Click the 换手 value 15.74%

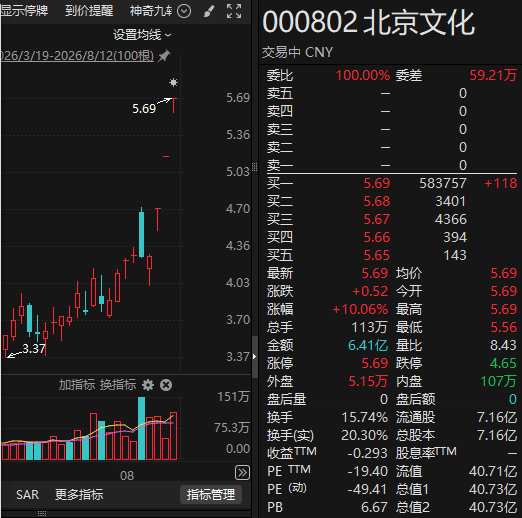point(365,417)
